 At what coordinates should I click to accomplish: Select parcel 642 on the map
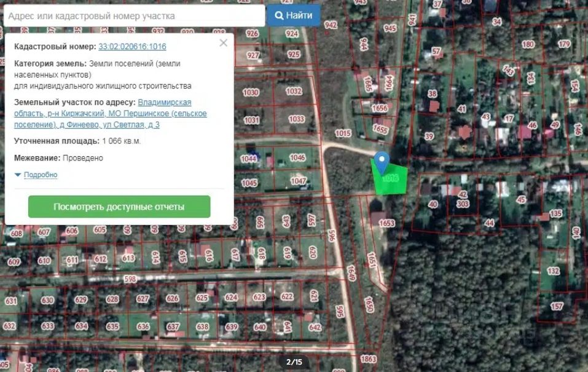pyautogui.click(x=315, y=327)
